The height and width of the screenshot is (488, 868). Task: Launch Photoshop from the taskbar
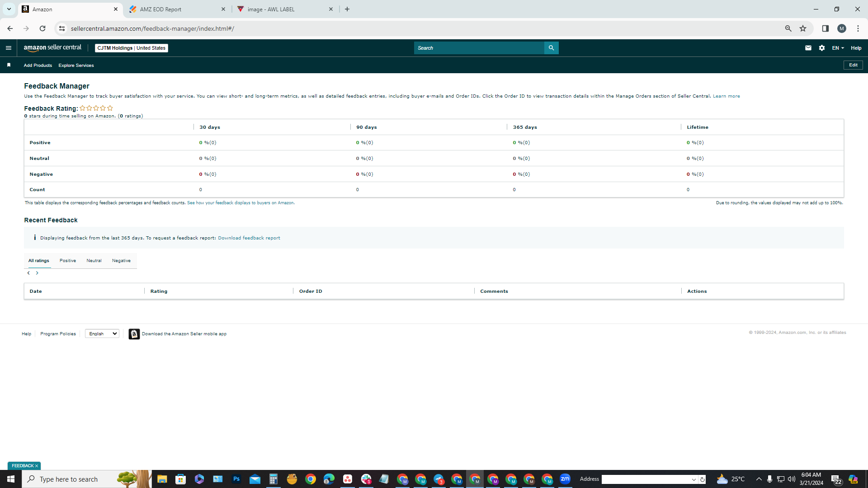(x=236, y=479)
